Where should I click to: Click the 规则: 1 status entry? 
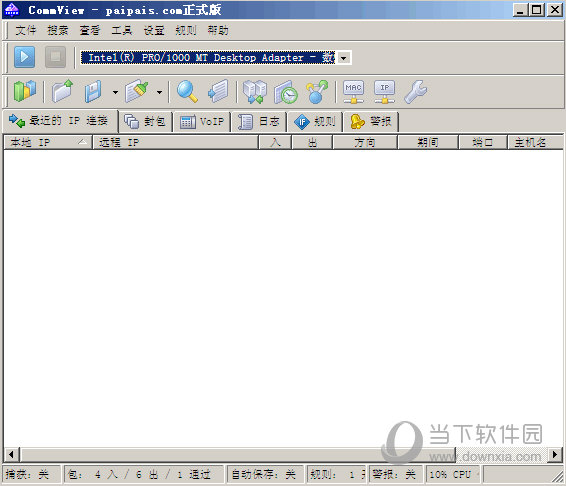(x=337, y=474)
